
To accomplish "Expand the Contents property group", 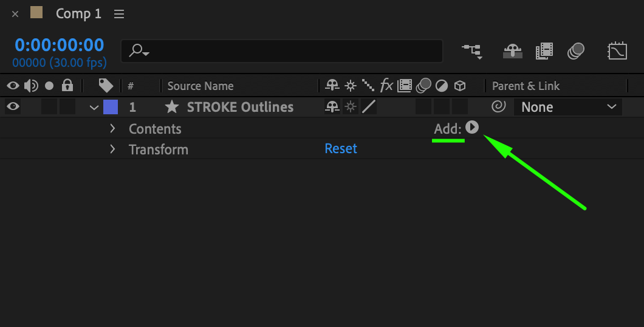I will point(112,128).
